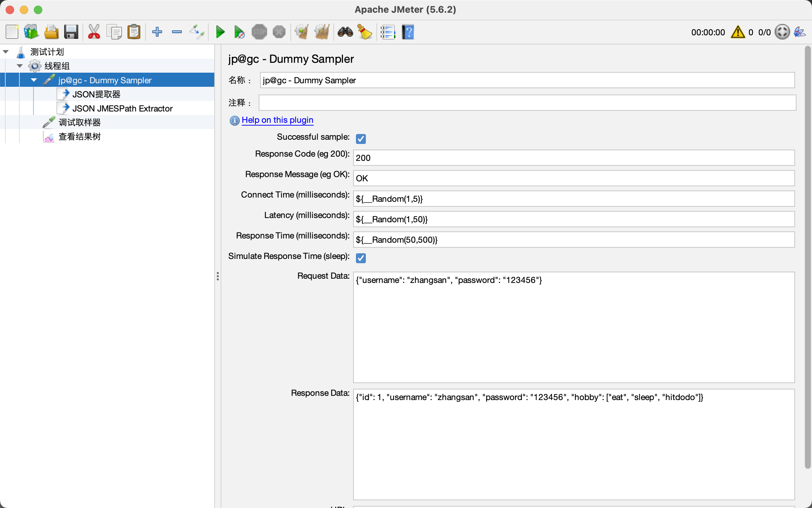Click the 名称 name input field

point(527,80)
